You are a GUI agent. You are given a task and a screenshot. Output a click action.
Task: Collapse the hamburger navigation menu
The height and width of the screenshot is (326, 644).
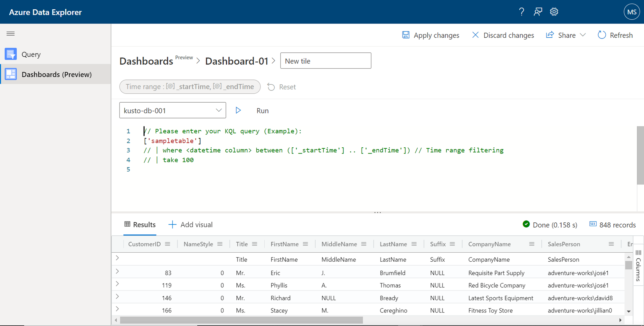(x=11, y=33)
